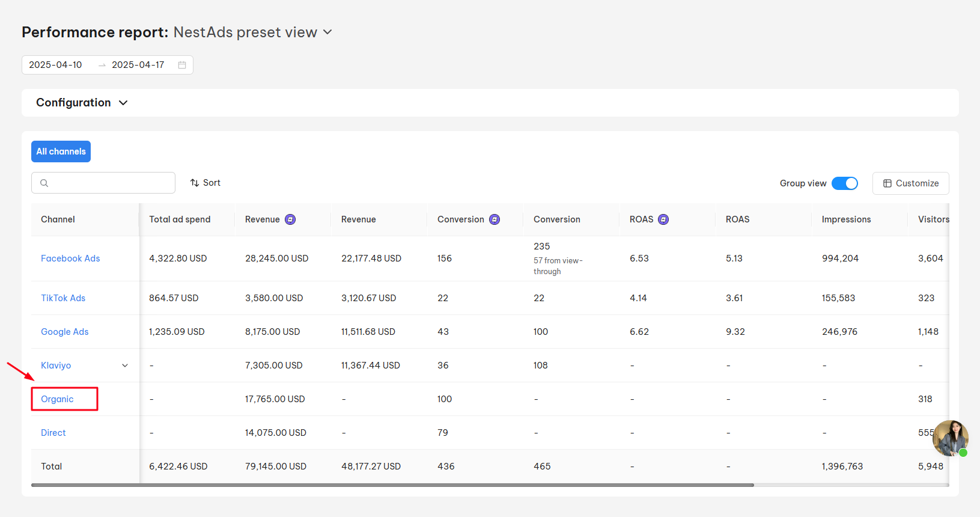The height and width of the screenshot is (517, 980).
Task: Click the NestAds icon beside first ROAS header
Action: point(663,219)
